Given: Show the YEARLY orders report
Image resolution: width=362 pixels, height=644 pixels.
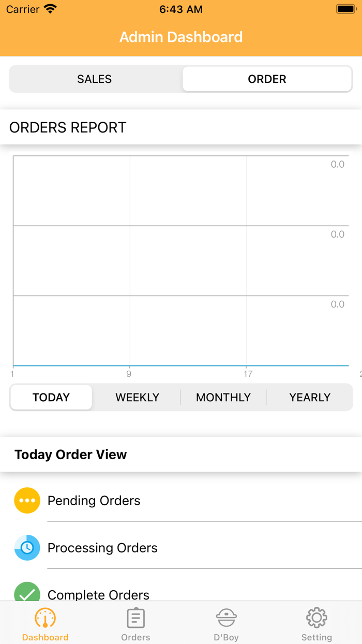Looking at the screenshot, I should [310, 398].
